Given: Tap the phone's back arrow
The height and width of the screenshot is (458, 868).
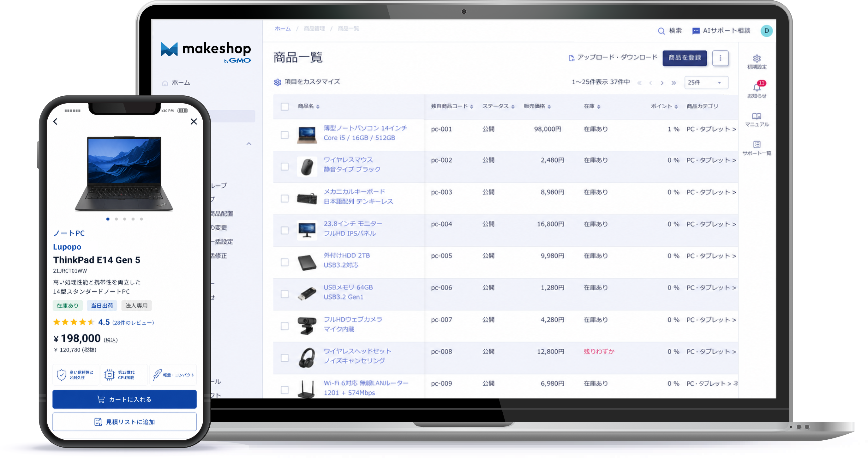Looking at the screenshot, I should (x=56, y=121).
